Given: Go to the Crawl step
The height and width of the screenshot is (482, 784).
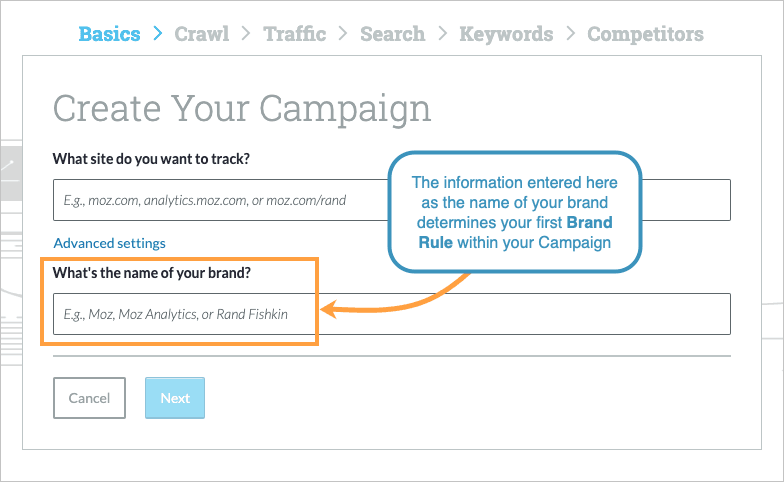Looking at the screenshot, I should click(x=201, y=34).
